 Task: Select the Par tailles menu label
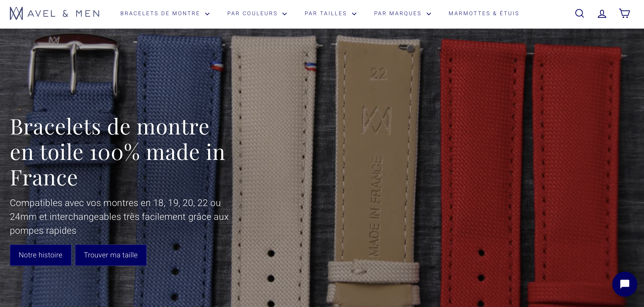(x=326, y=13)
